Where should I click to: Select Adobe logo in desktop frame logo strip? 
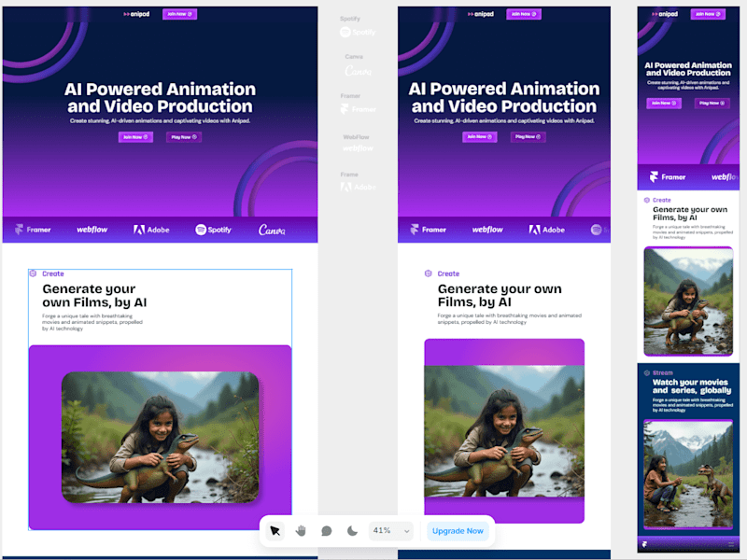click(151, 230)
